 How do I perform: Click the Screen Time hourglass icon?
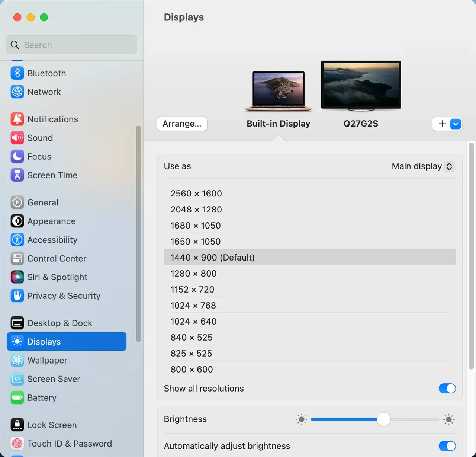click(17, 175)
